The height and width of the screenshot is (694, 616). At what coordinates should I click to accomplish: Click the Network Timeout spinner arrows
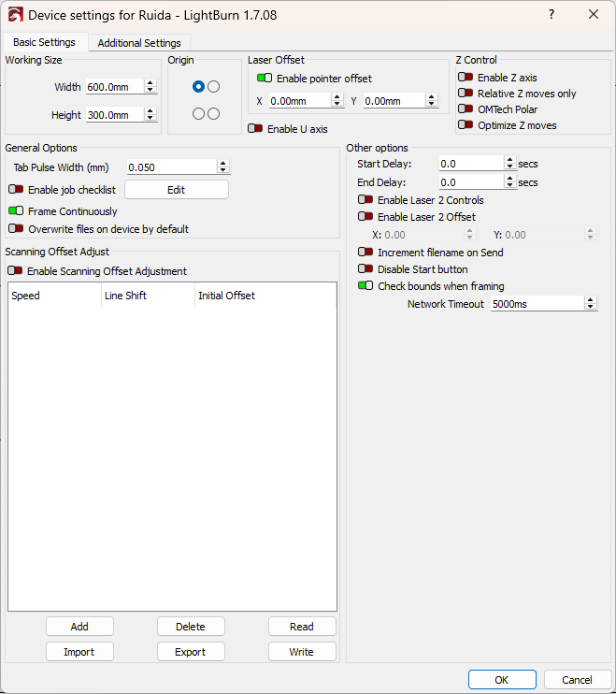tap(591, 304)
